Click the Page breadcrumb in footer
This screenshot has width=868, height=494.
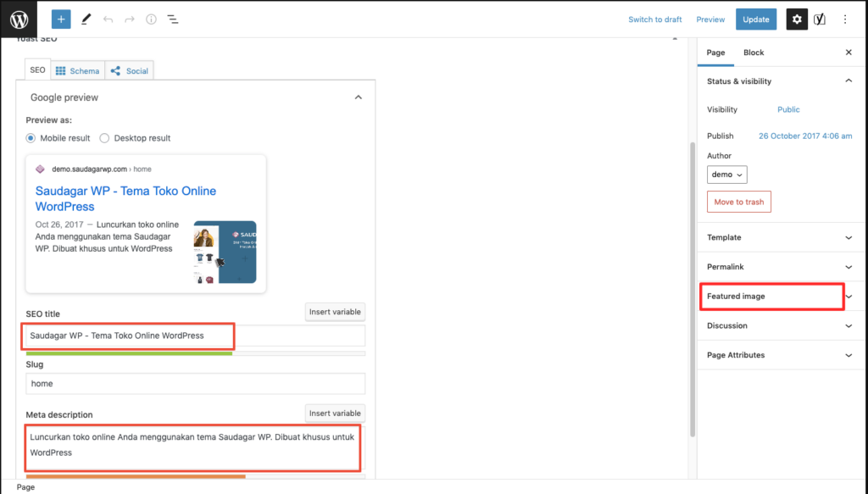pos(25,487)
